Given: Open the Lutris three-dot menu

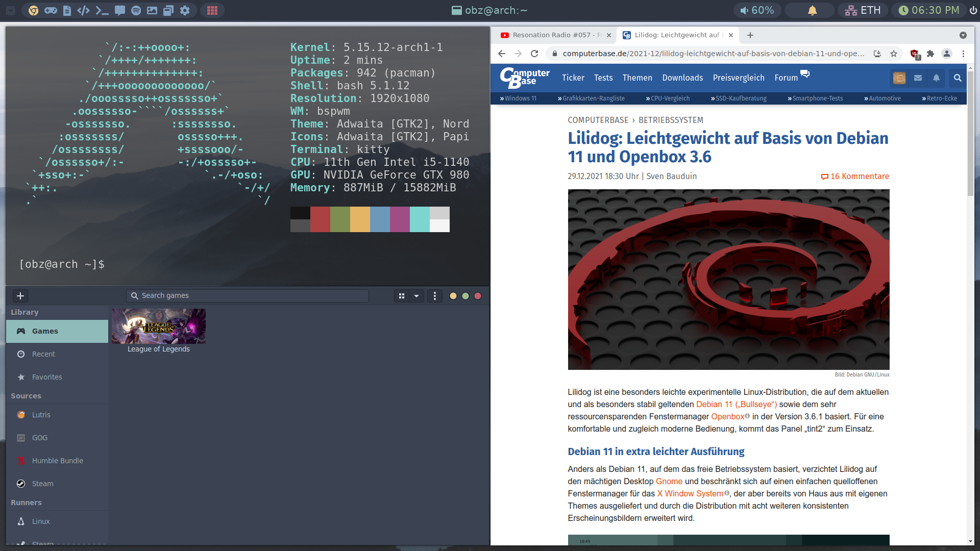Looking at the screenshot, I should click(x=435, y=296).
